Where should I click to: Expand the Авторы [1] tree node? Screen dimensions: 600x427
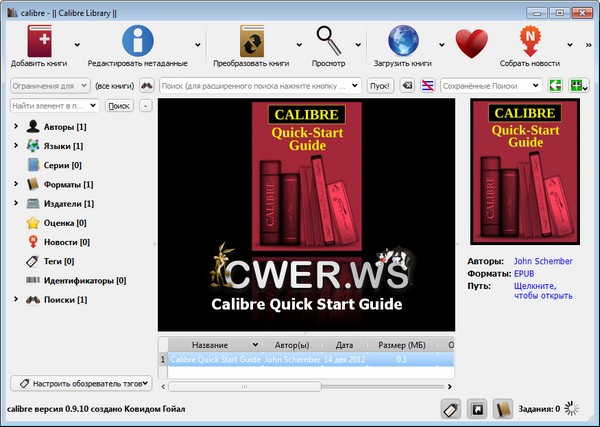[15, 127]
